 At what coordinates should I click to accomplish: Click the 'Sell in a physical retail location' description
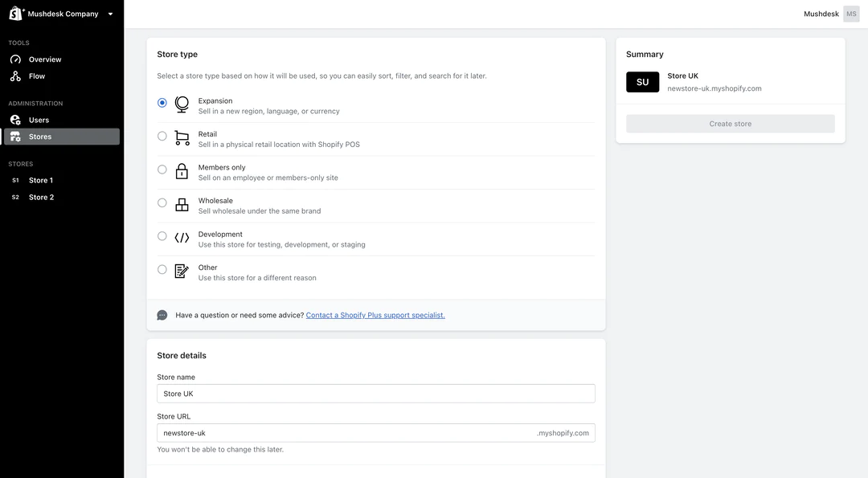pos(279,145)
